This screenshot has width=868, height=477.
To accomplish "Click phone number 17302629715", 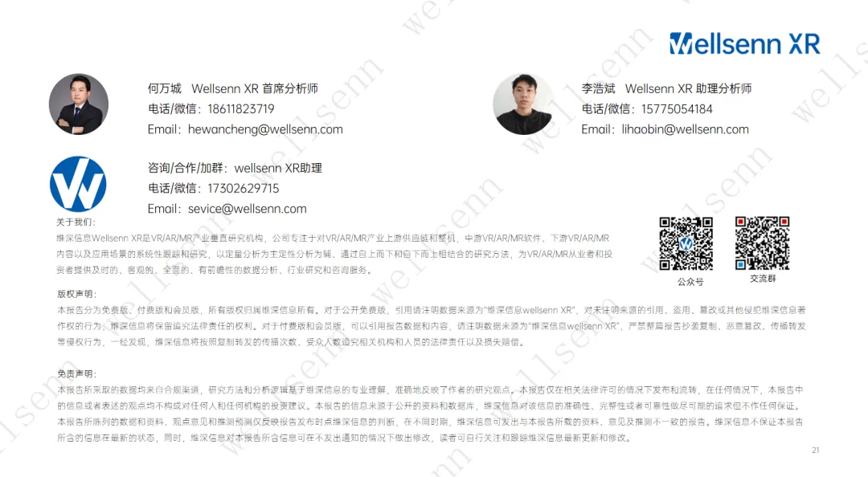I will (243, 188).
